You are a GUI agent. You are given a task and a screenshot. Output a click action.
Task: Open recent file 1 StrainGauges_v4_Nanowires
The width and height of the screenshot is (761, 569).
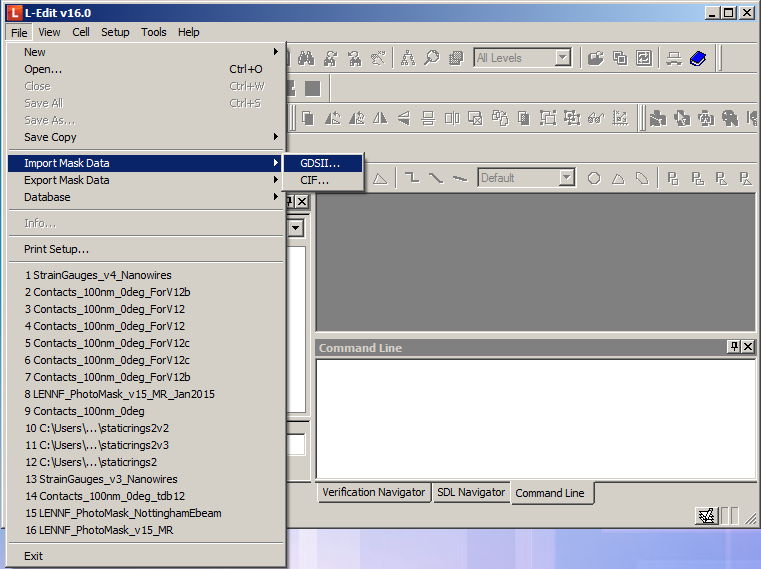coord(100,275)
